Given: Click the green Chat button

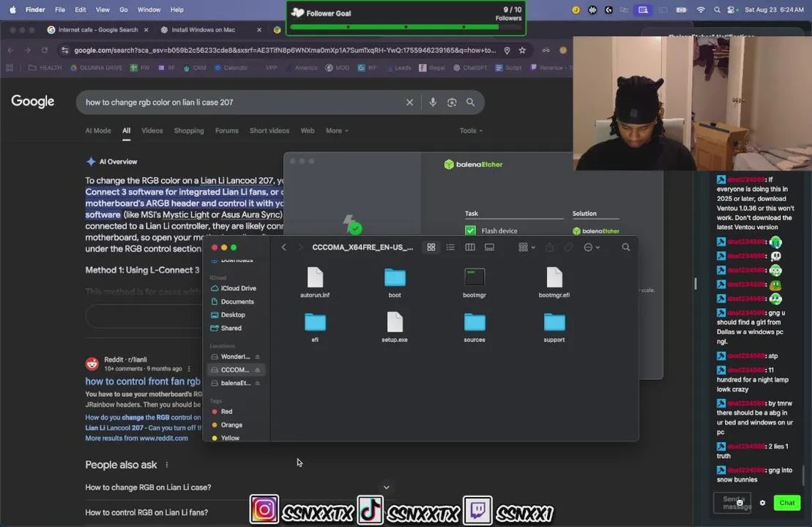Looking at the screenshot, I should (x=786, y=503).
